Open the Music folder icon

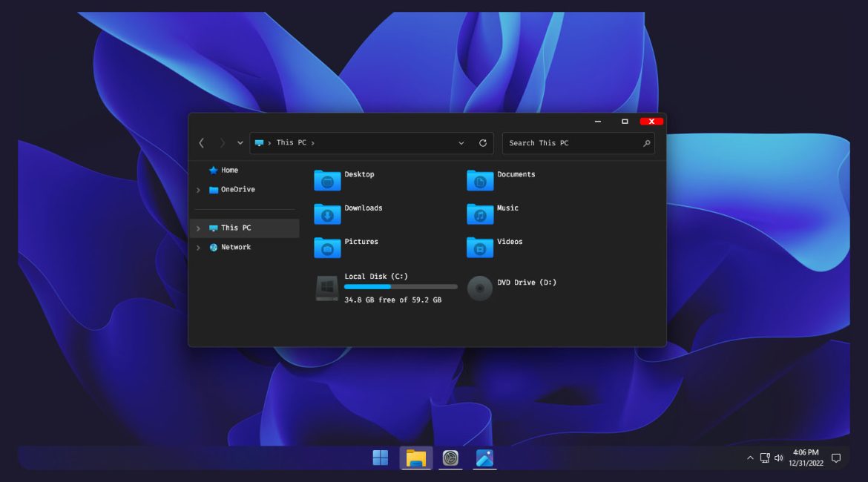[480, 214]
